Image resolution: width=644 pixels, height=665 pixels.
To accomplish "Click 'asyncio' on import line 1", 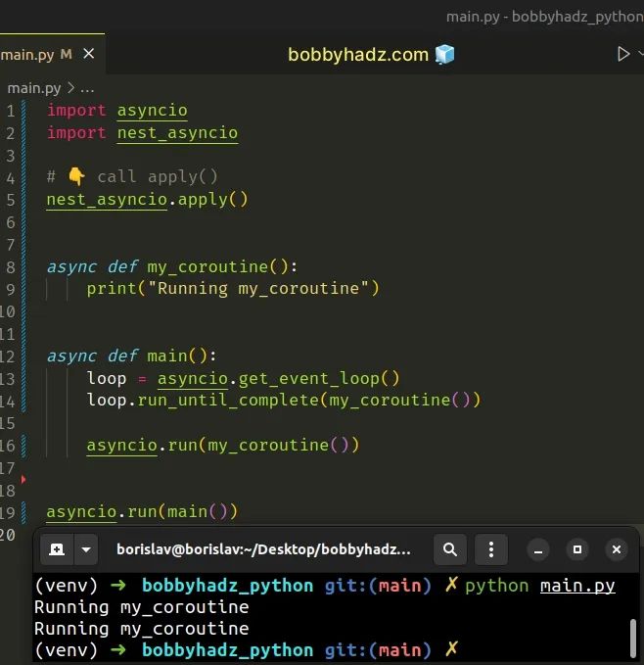I will [152, 111].
